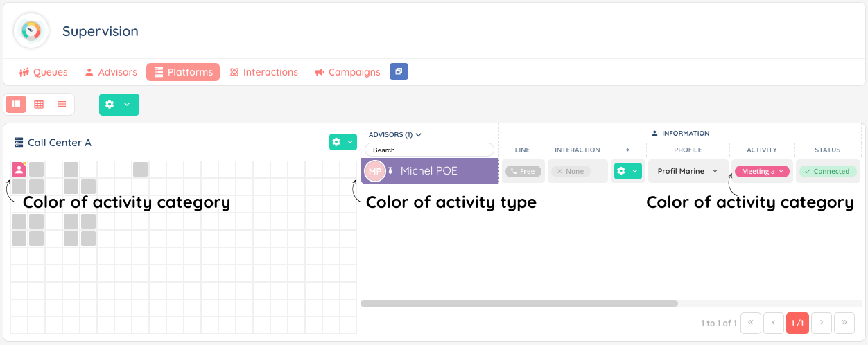Screen dimensions: 868x345
Task: Open the Meeting activity dropdown pill
Action: point(762,171)
